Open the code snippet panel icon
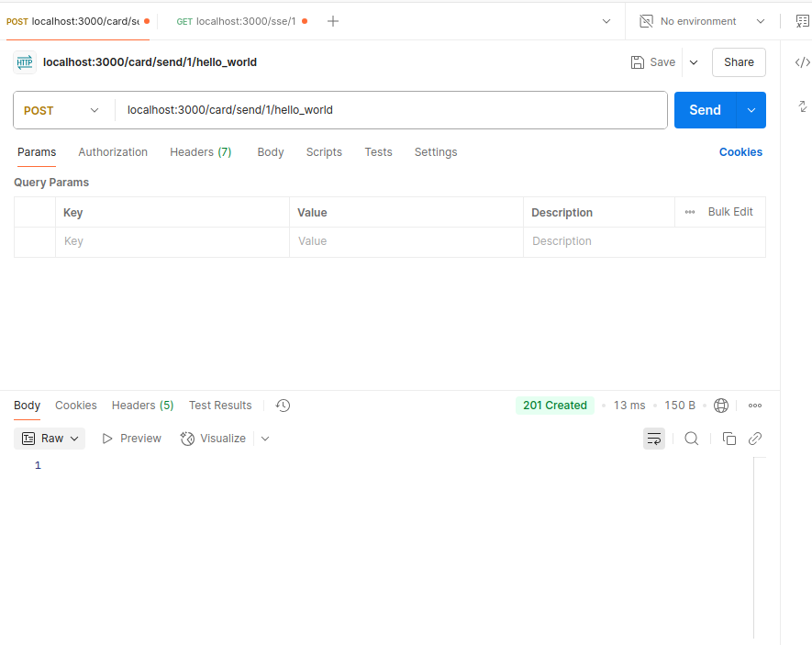812x645 pixels. 802,62
